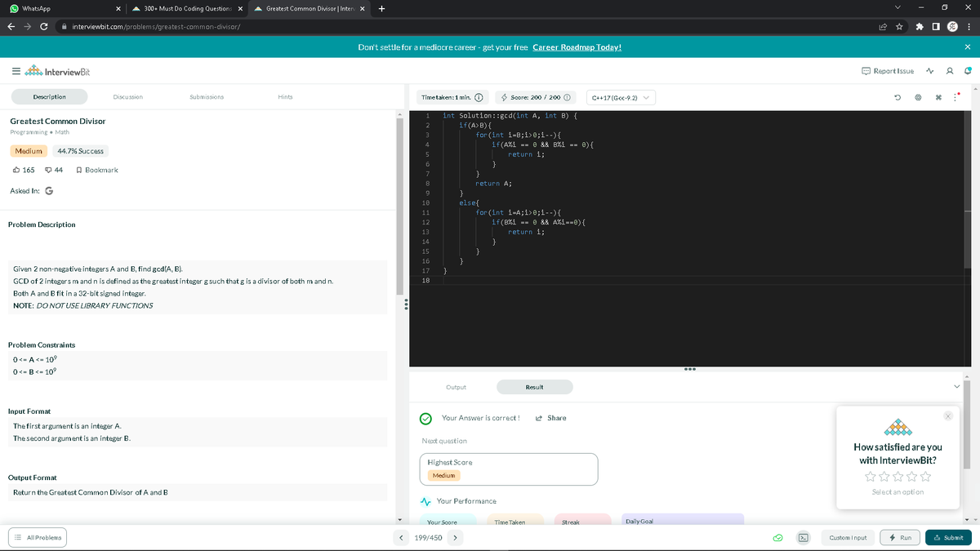Click the Time taken info icon
Viewport: 980px width, 551px height.
[479, 98]
